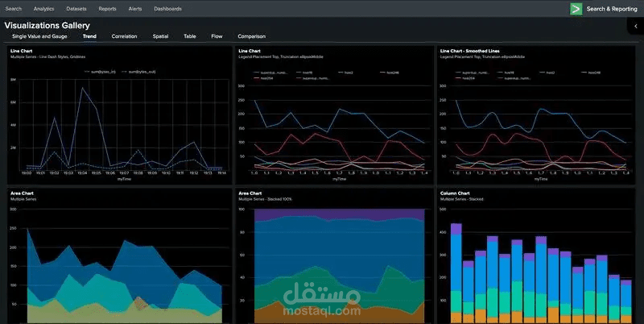Select the Flow tab
Screen dimensions: 644x324
pos(217,36)
